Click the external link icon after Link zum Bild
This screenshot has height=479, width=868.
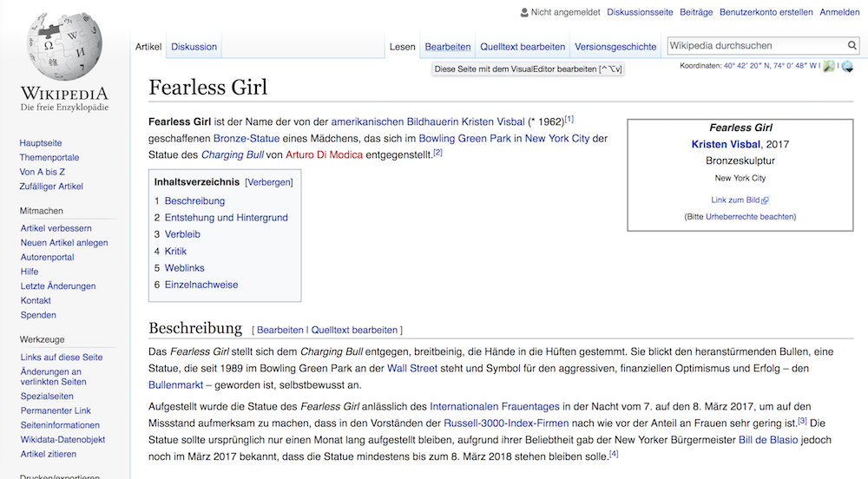(765, 200)
